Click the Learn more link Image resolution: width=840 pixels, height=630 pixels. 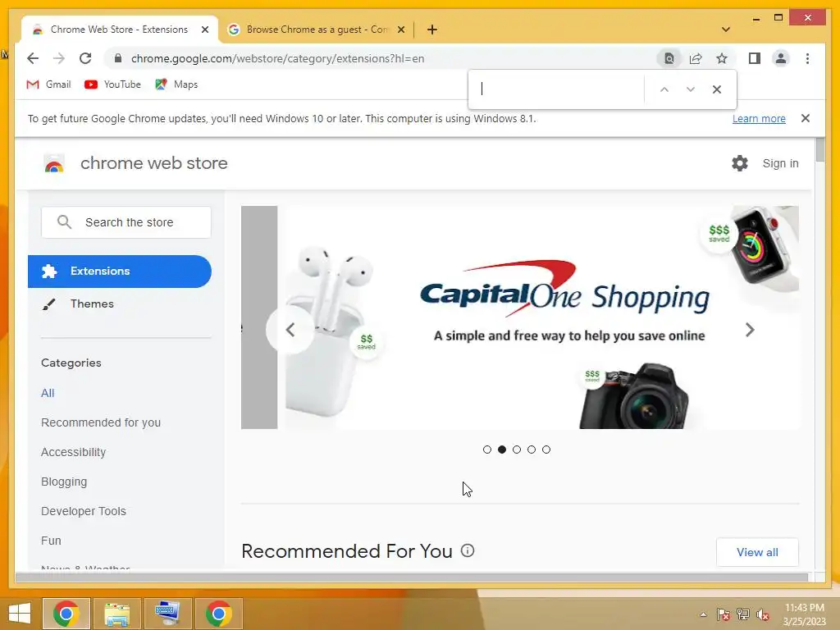pos(759,118)
